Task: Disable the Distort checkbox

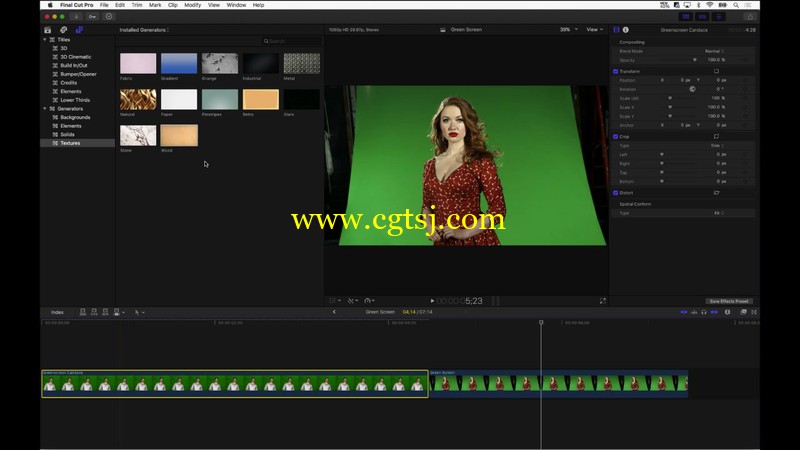Action: (x=615, y=193)
